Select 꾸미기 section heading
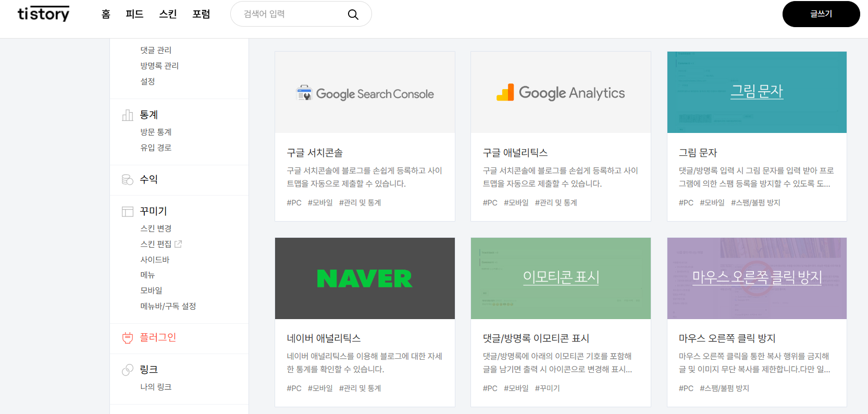868x414 pixels. coord(153,211)
